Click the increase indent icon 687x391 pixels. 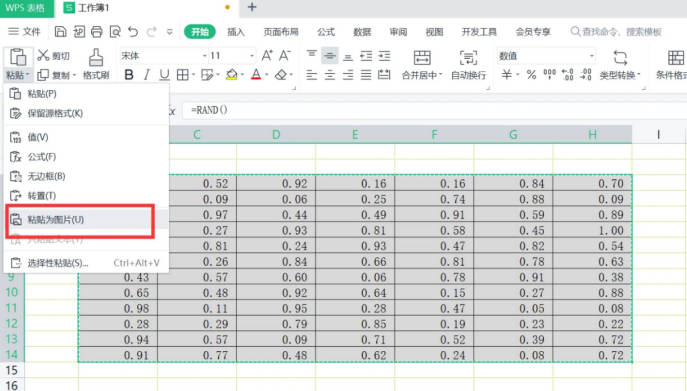point(384,56)
